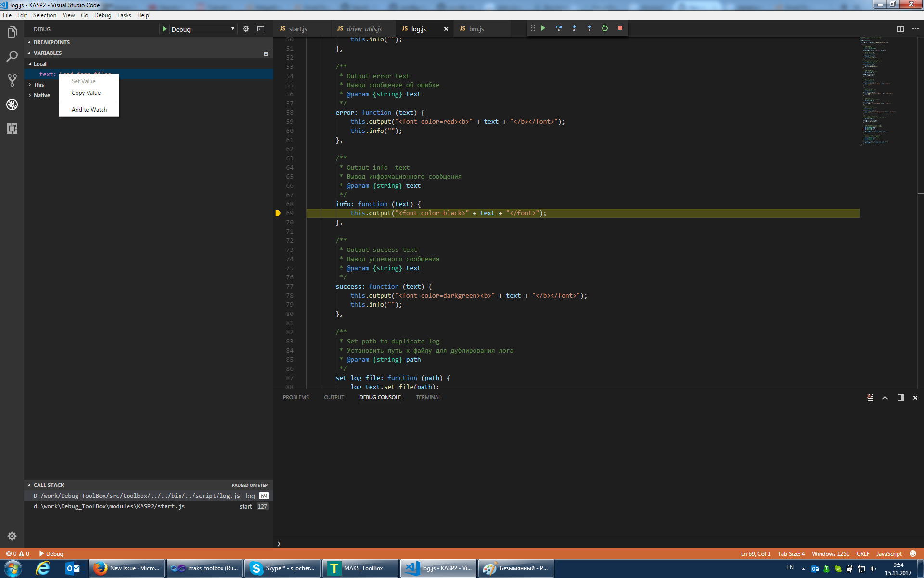Screen dimensions: 924x578
Task: Open the Source Control view
Action: tap(12, 80)
